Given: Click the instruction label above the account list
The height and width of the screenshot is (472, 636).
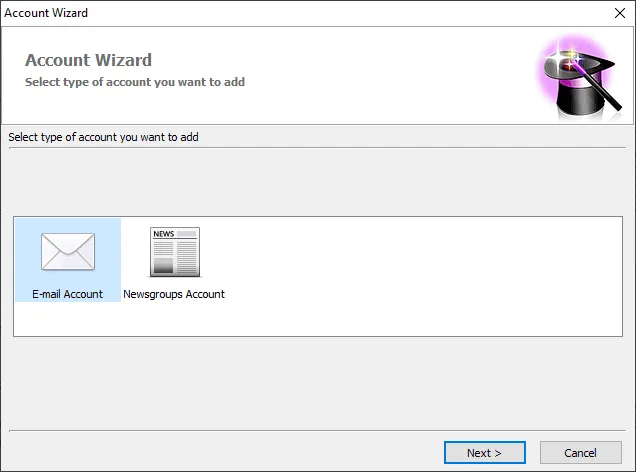Looking at the screenshot, I should tap(103, 137).
